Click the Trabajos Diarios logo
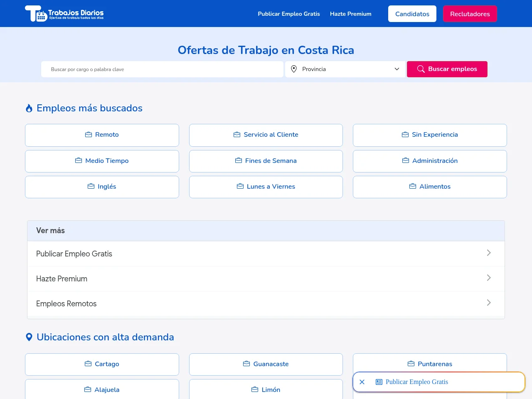 (64, 14)
